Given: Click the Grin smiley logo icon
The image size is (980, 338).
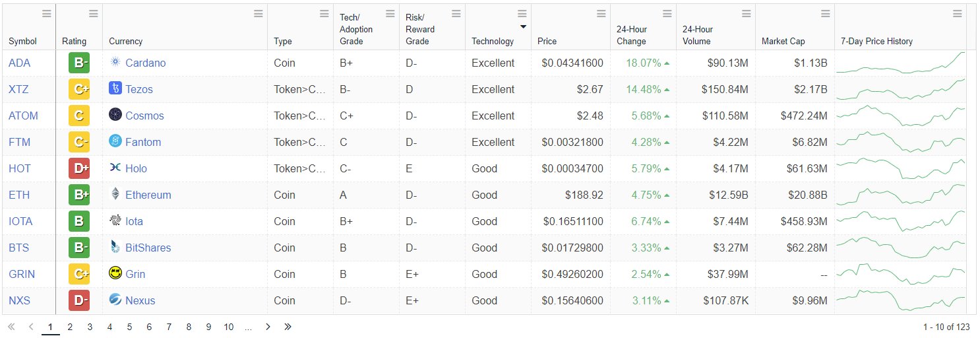Looking at the screenshot, I should coord(115,273).
